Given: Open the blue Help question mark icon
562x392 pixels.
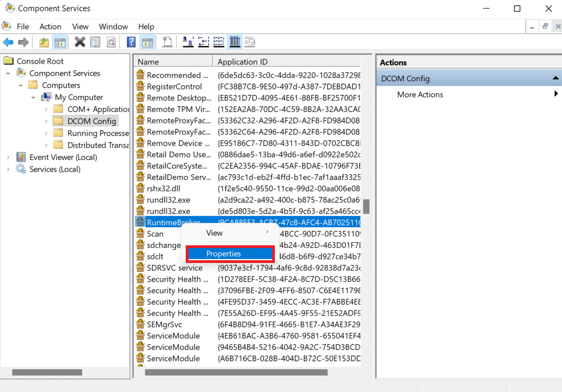Looking at the screenshot, I should pos(131,42).
